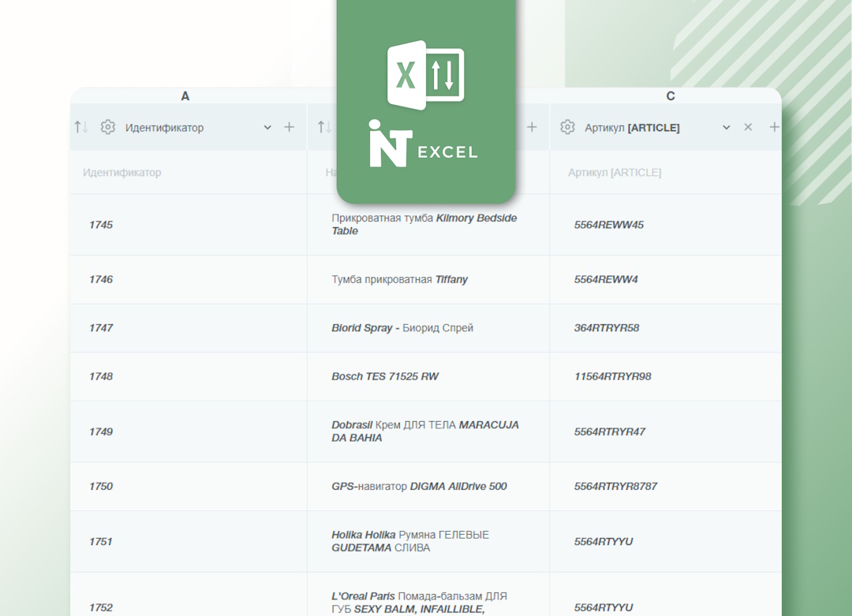Select article code 364RTRYR58
The height and width of the screenshot is (616, 852).
coord(607,328)
